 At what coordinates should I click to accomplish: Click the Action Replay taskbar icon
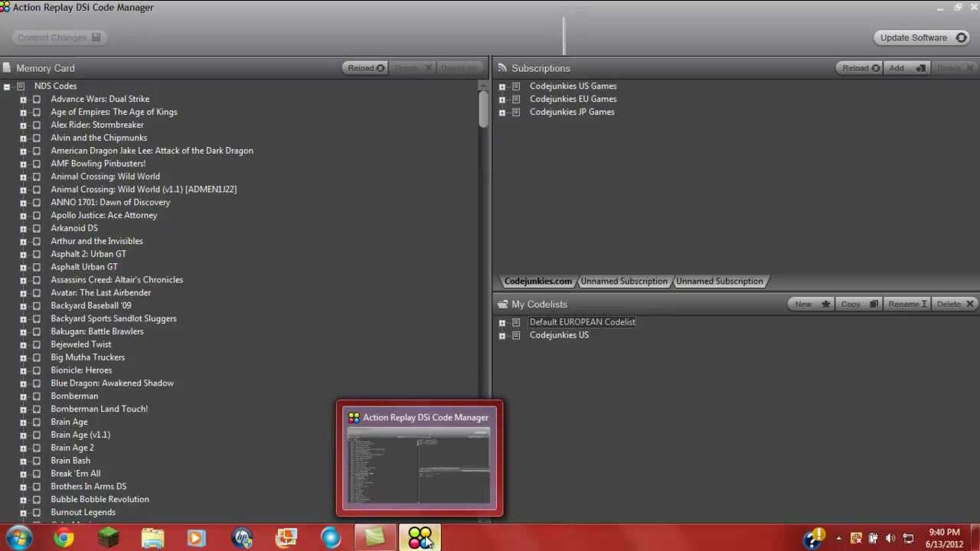pos(420,538)
